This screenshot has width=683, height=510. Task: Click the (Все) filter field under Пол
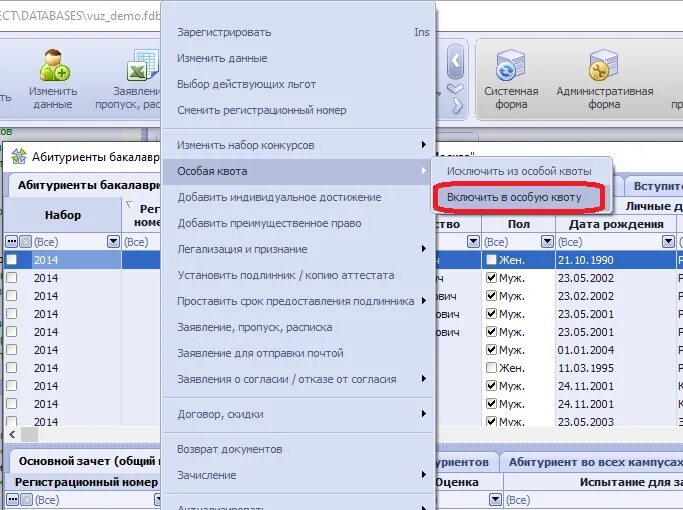tap(512, 242)
